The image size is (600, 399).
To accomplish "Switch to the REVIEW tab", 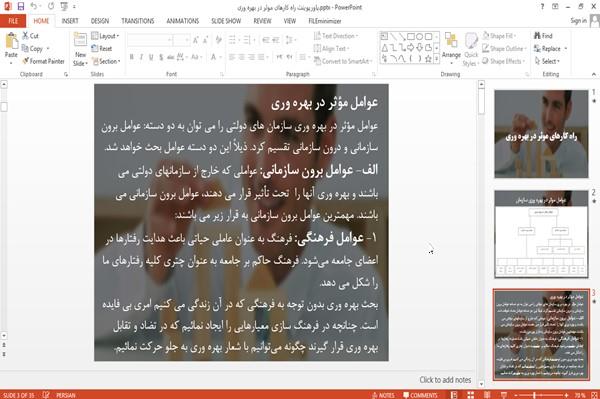I will tap(262, 21).
